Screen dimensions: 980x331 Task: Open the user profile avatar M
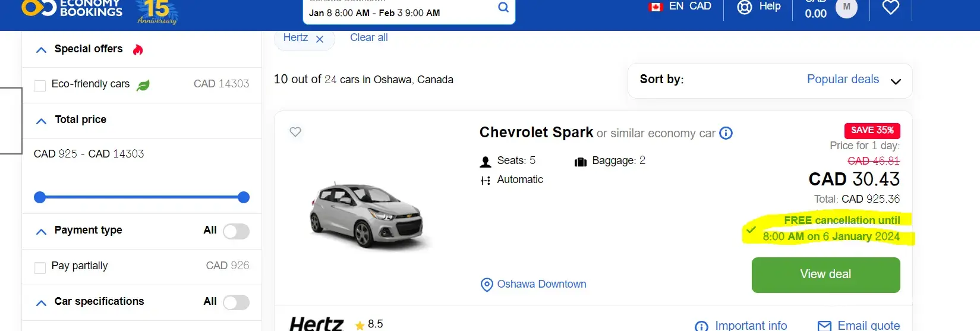(846, 7)
